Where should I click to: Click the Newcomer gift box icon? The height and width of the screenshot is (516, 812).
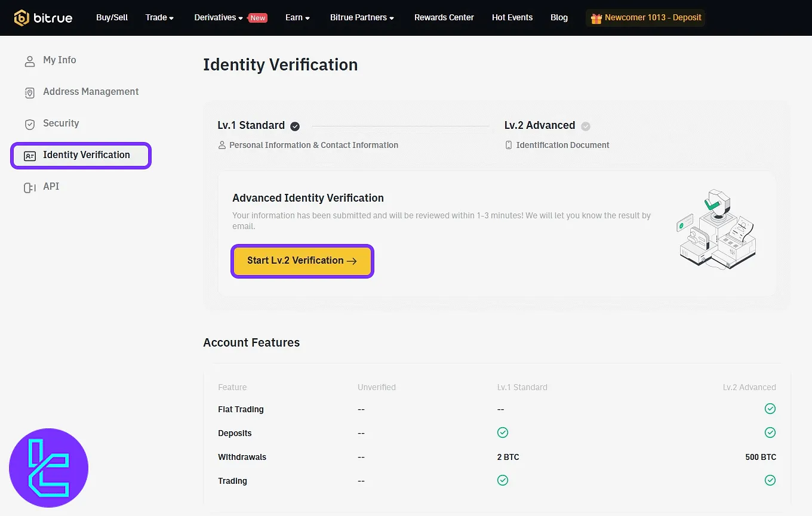(x=596, y=18)
